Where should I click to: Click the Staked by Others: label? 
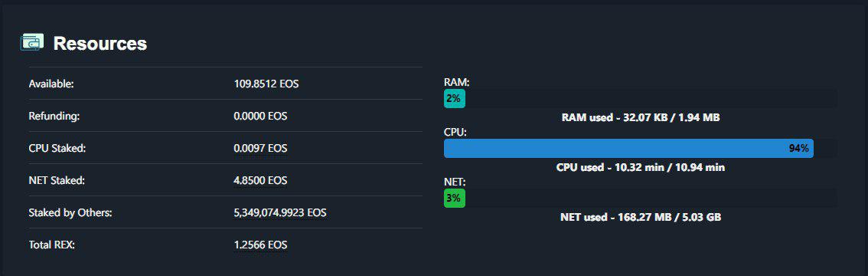(x=70, y=213)
